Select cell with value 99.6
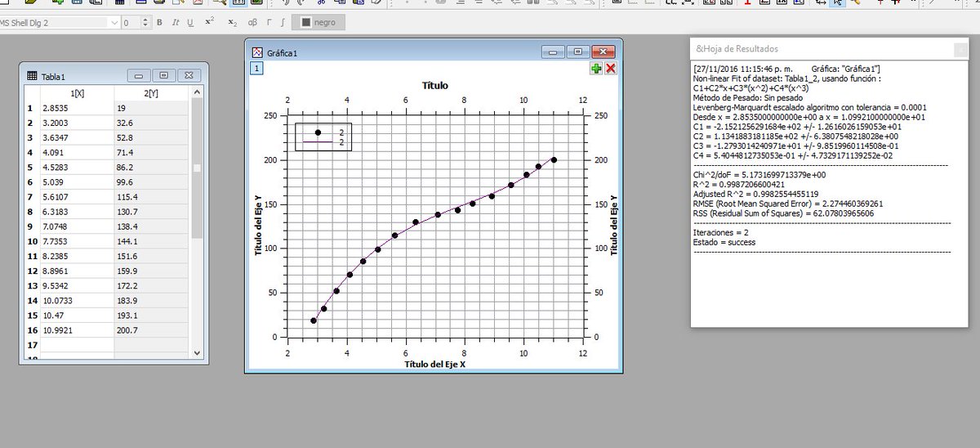980x448 pixels. [151, 182]
